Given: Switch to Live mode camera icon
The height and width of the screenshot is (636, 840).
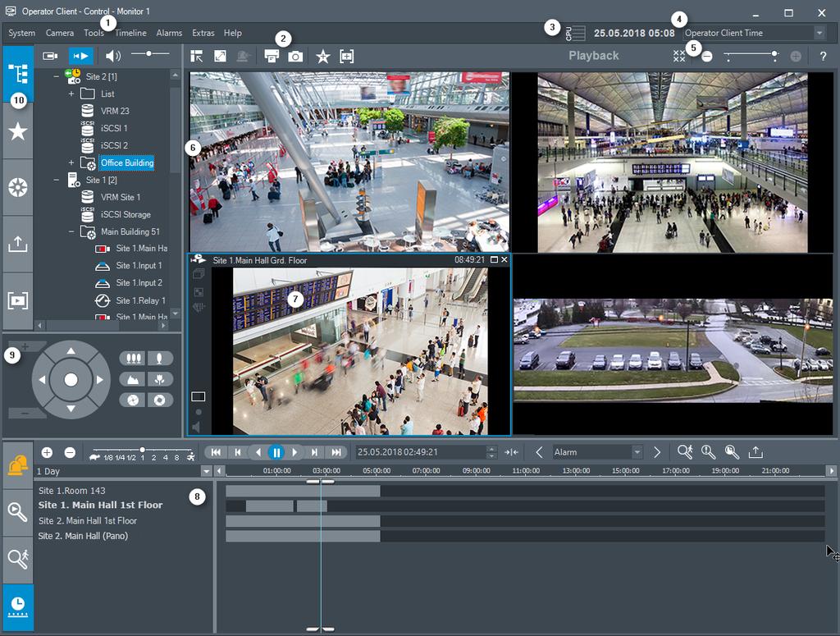Looking at the screenshot, I should (x=50, y=56).
